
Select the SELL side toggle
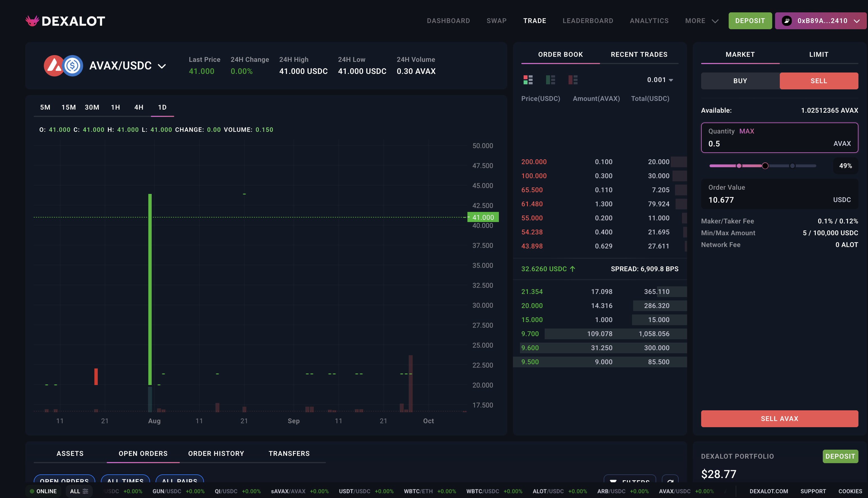pyautogui.click(x=819, y=81)
